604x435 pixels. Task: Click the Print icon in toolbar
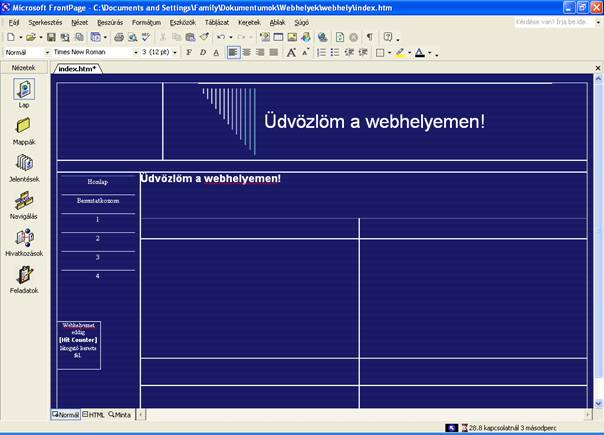coord(118,37)
